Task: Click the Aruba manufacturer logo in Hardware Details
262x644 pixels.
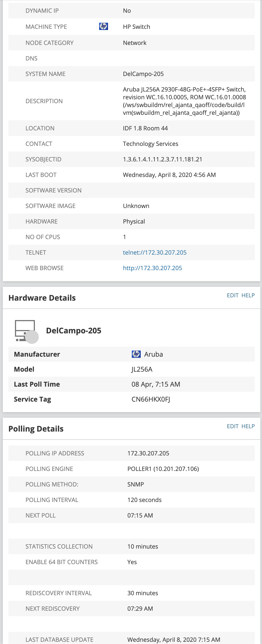Action: click(136, 354)
